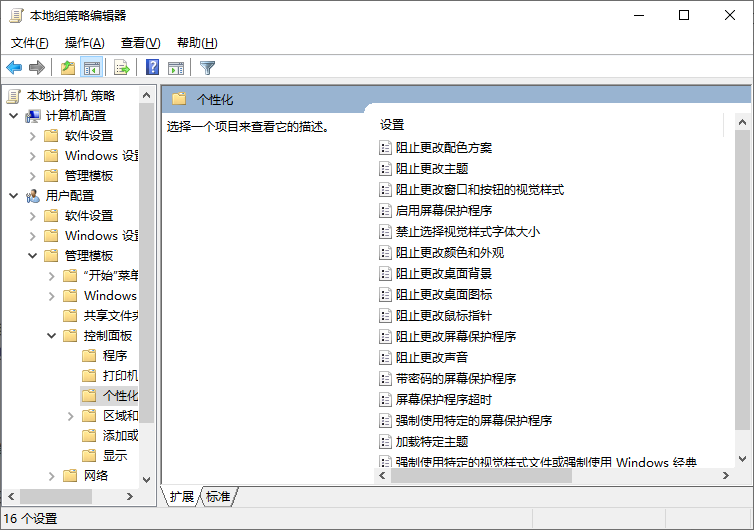Select the 阻止更改桌面背景 policy setting

tap(443, 273)
